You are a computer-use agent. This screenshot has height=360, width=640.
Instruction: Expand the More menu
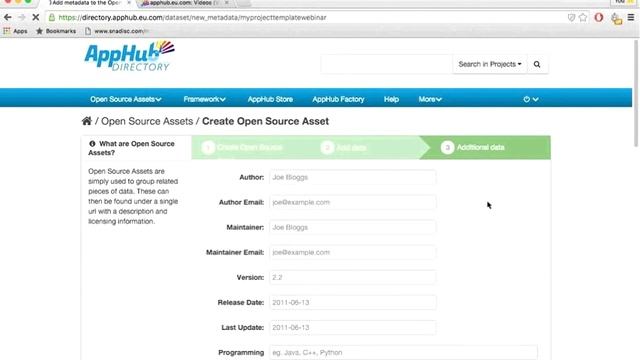pyautogui.click(x=430, y=99)
